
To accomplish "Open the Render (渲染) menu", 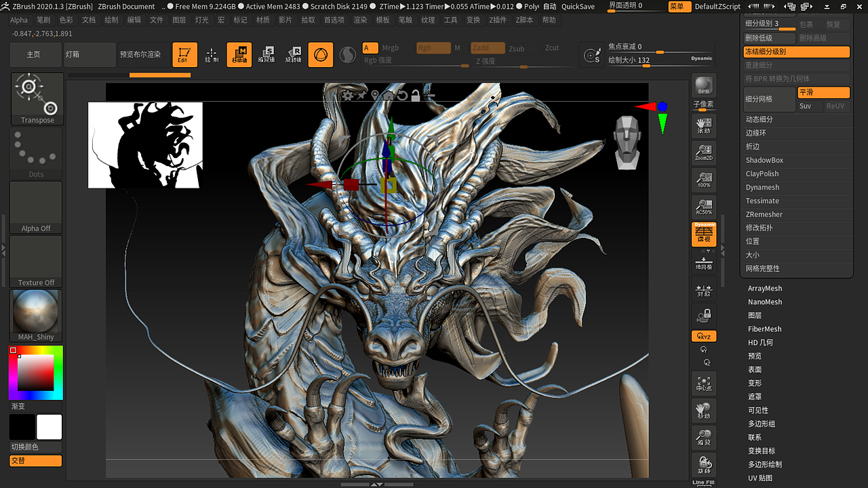I will pyautogui.click(x=360, y=20).
